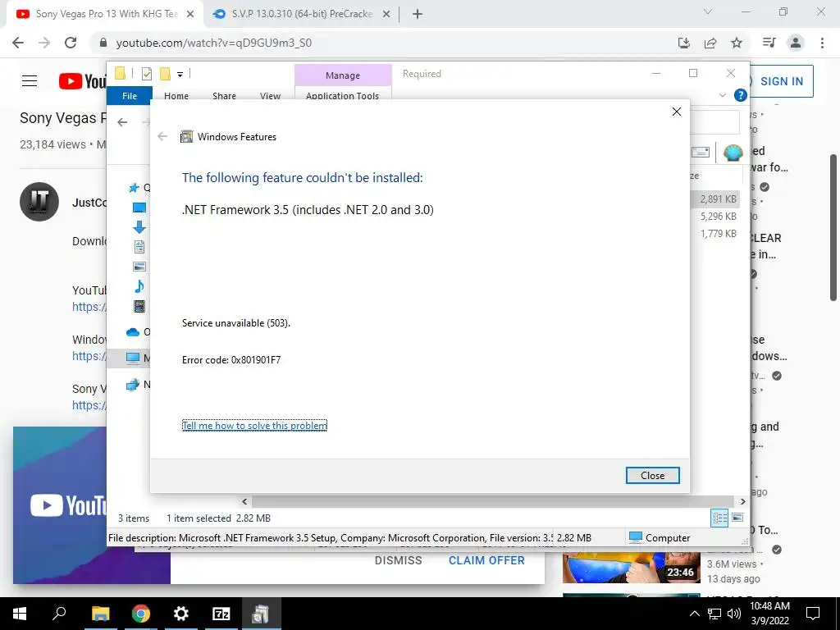View site information lock icon
840x630 pixels.
coord(103,43)
